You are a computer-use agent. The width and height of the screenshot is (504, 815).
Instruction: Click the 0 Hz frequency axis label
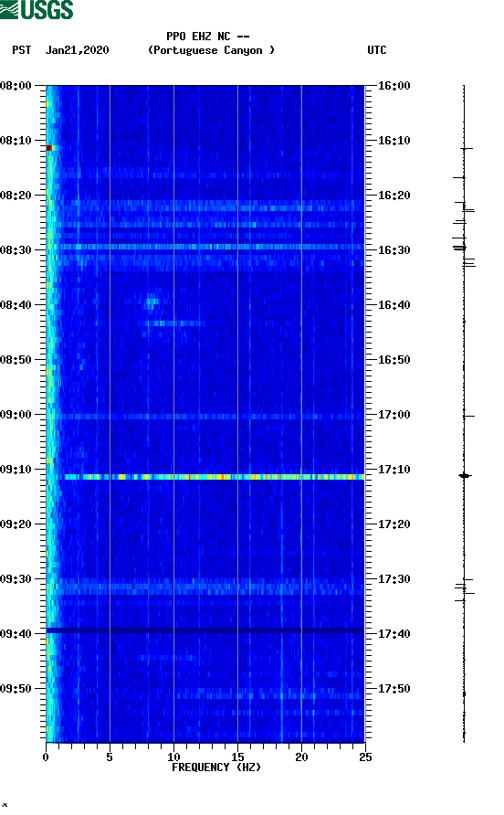(46, 757)
